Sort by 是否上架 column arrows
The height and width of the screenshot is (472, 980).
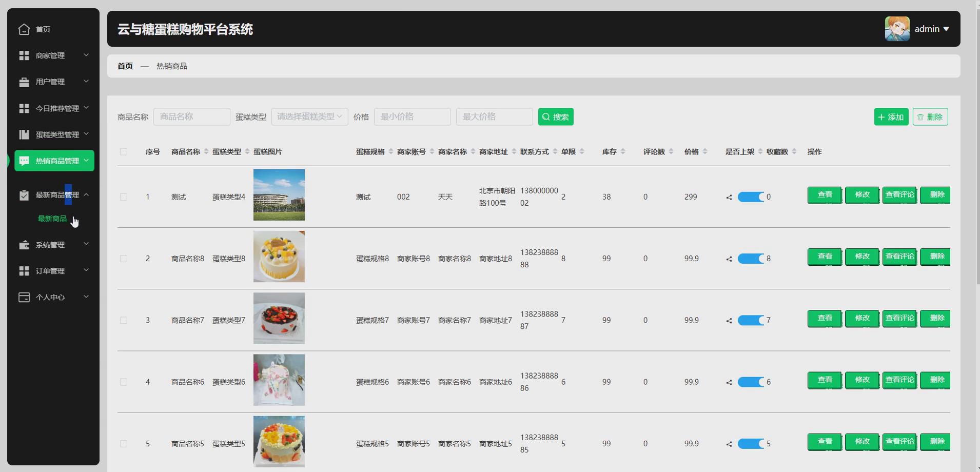point(760,151)
